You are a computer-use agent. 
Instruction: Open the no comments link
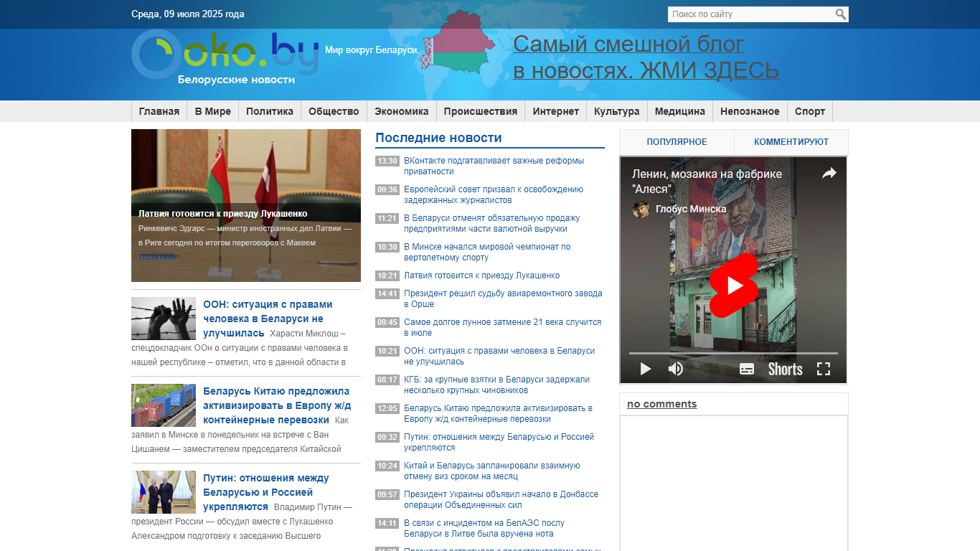661,404
